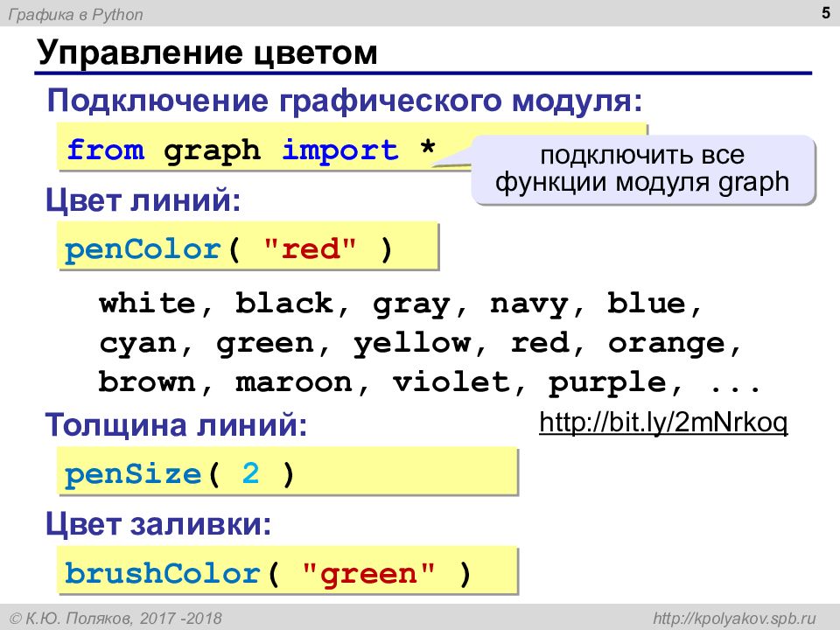The height and width of the screenshot is (630, 840).
Task: Click the slide number 5
Action: pos(825,13)
